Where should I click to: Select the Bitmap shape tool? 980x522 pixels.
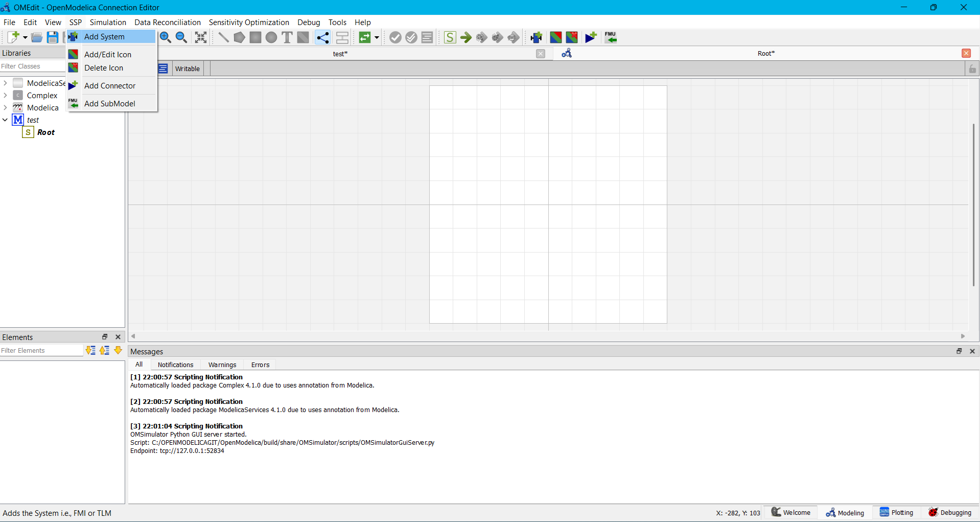pos(303,37)
